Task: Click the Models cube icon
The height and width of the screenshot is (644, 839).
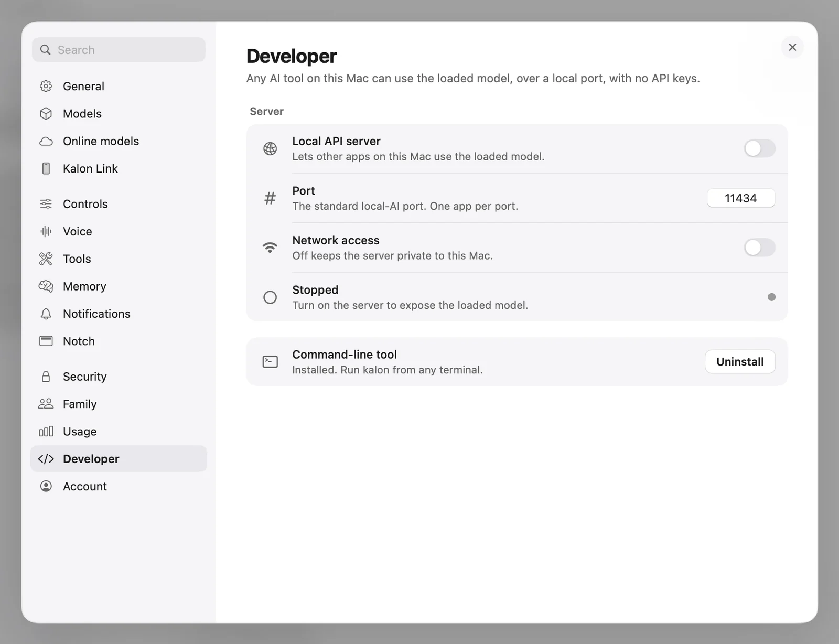Action: point(46,113)
